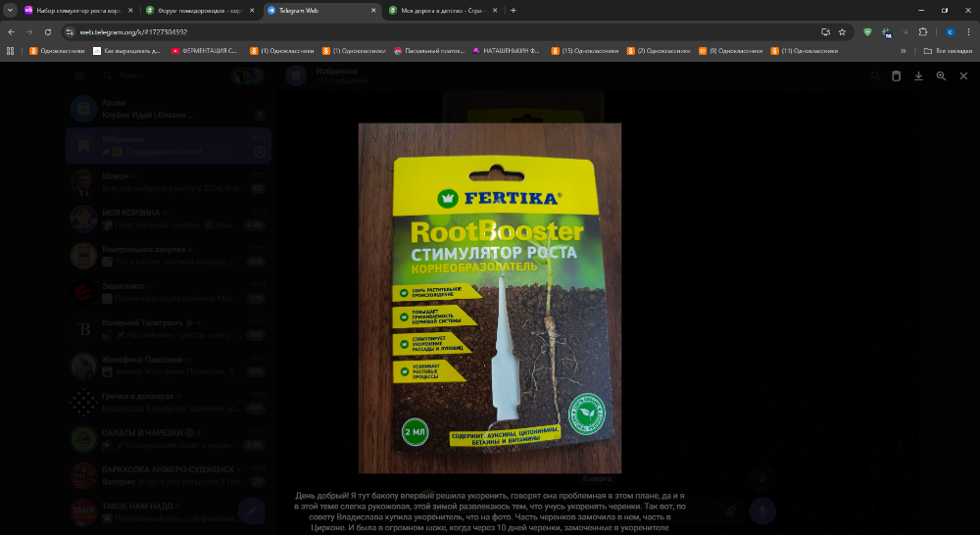Click the Fertika RootBooster photo
980x535 pixels.
click(489, 298)
